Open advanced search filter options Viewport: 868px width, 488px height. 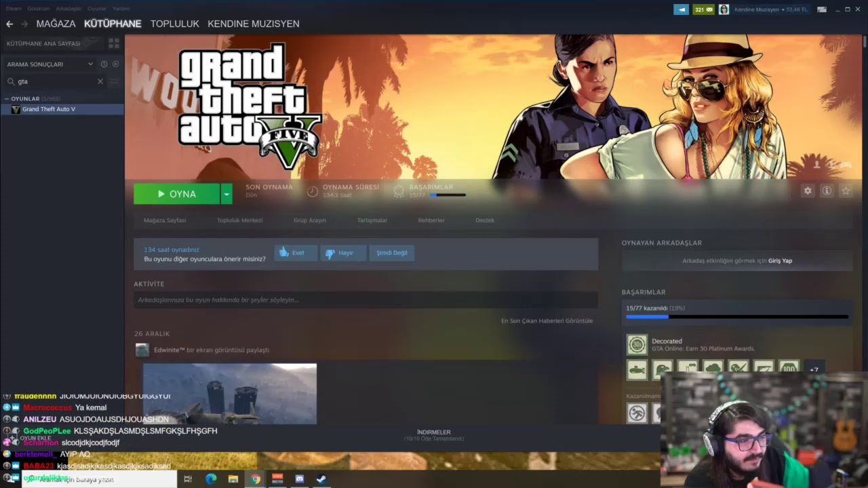pos(114,81)
